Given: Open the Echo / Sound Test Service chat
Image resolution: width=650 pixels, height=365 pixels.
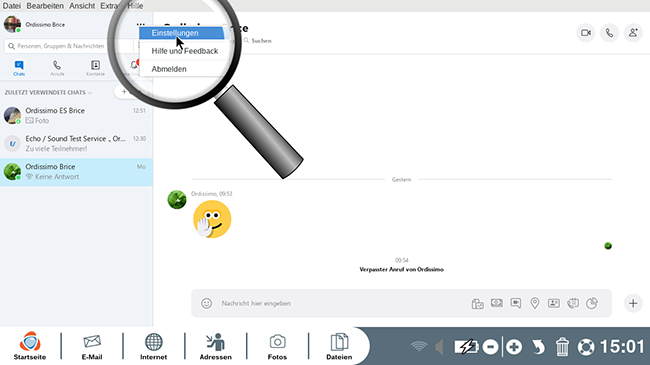Looking at the screenshot, I should tap(76, 144).
